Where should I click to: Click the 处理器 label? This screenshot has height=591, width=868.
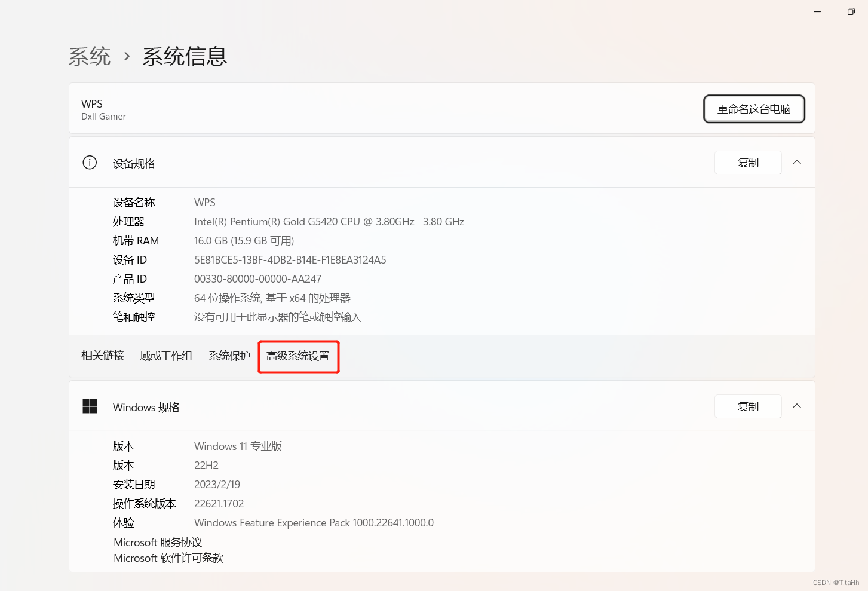(129, 222)
